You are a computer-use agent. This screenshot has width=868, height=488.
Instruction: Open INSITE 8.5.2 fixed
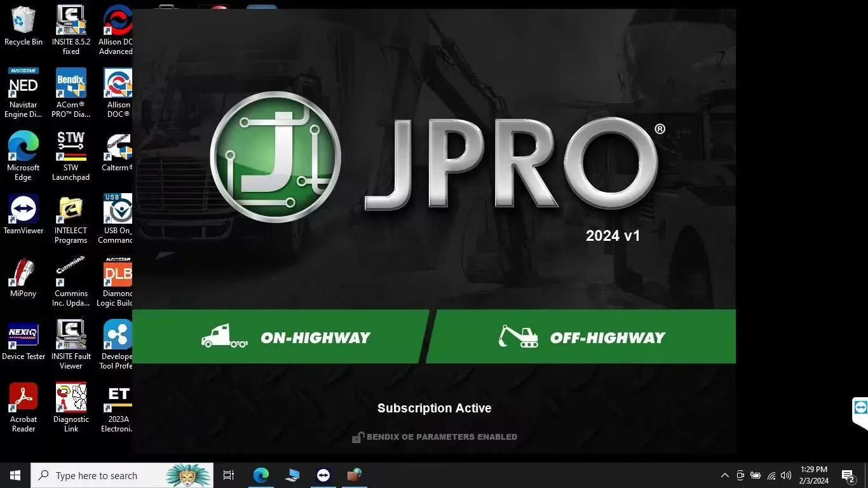coord(71,22)
